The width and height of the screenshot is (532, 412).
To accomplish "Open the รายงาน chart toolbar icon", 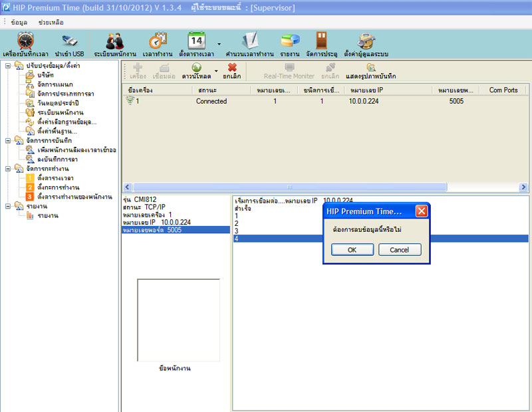I will (x=290, y=45).
